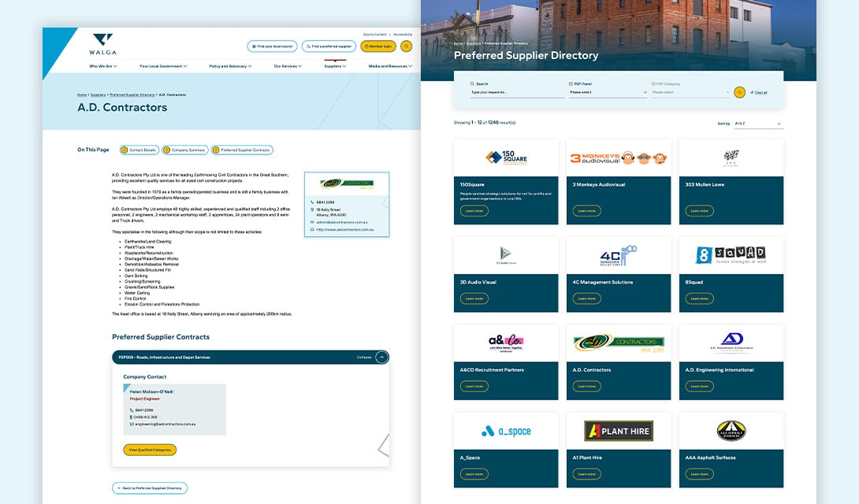This screenshot has width=859, height=504.
Task: Open the PSP Panel dropdown
Action: click(608, 92)
